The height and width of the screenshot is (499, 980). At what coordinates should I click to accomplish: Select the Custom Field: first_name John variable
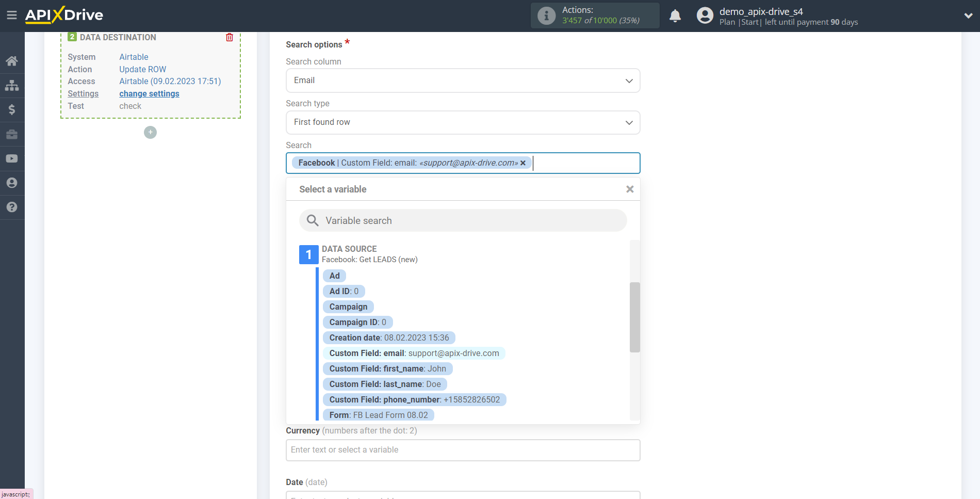coord(387,368)
